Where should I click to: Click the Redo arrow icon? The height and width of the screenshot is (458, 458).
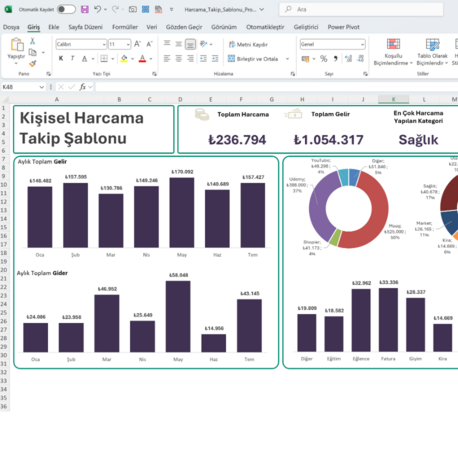[115, 9]
